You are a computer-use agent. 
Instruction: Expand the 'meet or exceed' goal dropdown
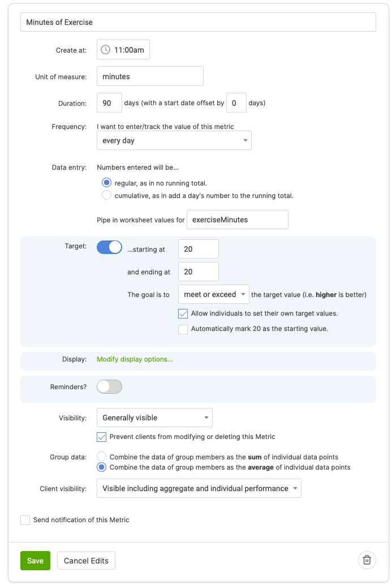214,294
